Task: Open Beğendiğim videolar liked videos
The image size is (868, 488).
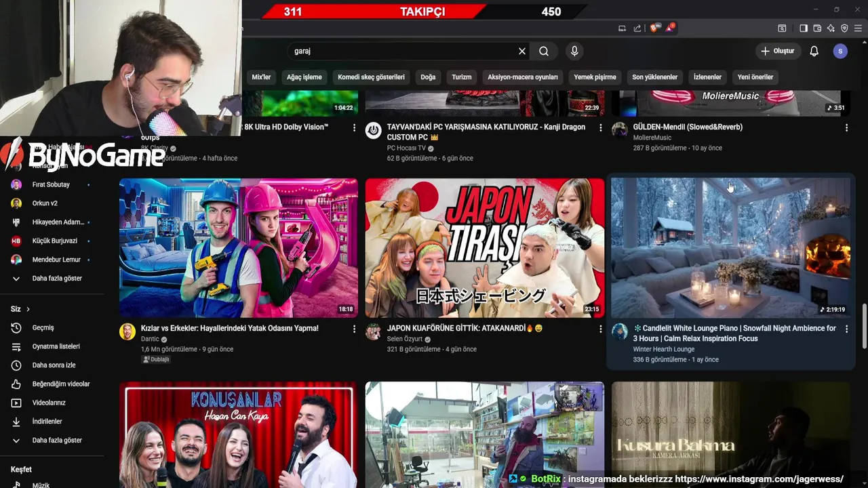Action: [60, 384]
